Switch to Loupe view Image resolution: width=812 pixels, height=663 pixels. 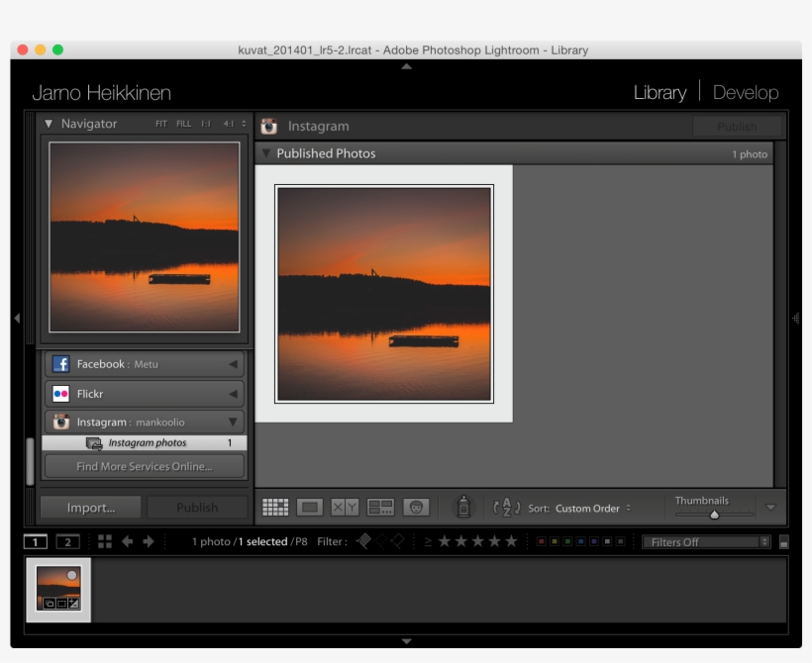click(310, 507)
